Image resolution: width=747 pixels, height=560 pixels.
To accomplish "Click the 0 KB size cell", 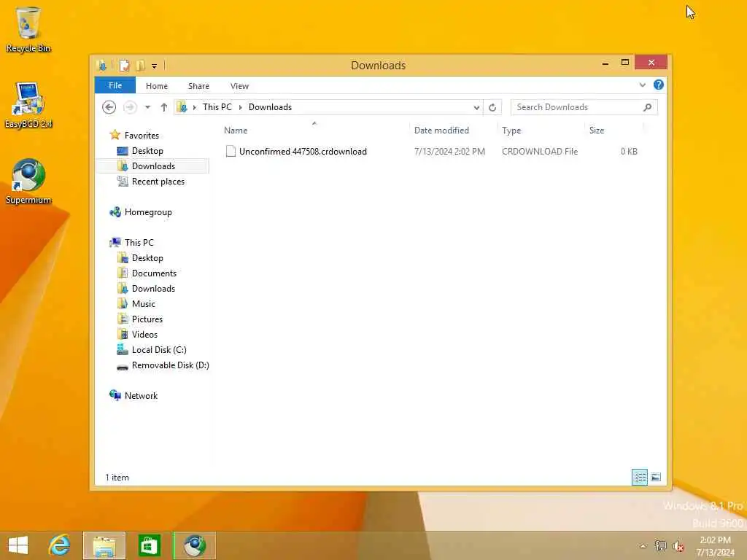I will (x=629, y=152).
